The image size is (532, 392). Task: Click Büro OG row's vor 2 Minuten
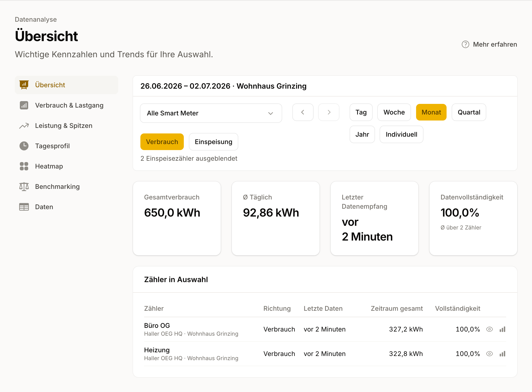[325, 329]
